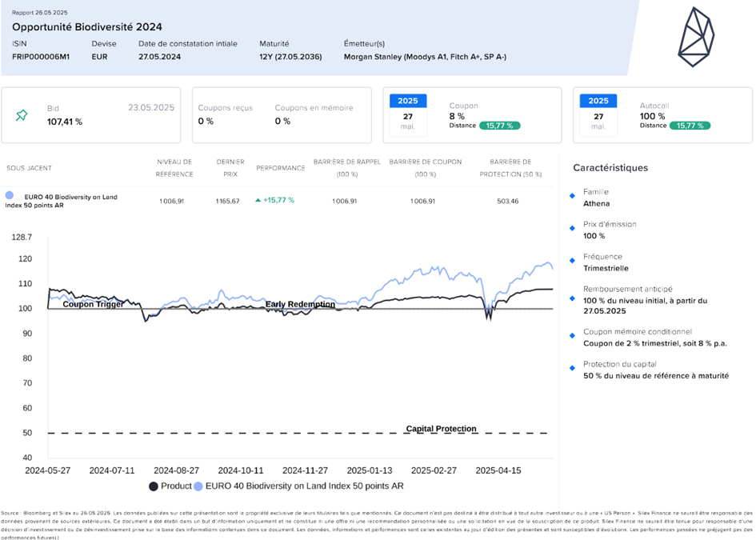Click the Capital Protection chart label
The image size is (756, 540).
(441, 429)
